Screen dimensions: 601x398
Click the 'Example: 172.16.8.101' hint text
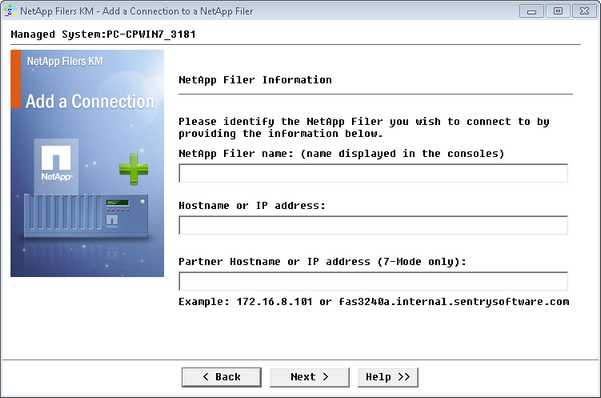pos(374,302)
